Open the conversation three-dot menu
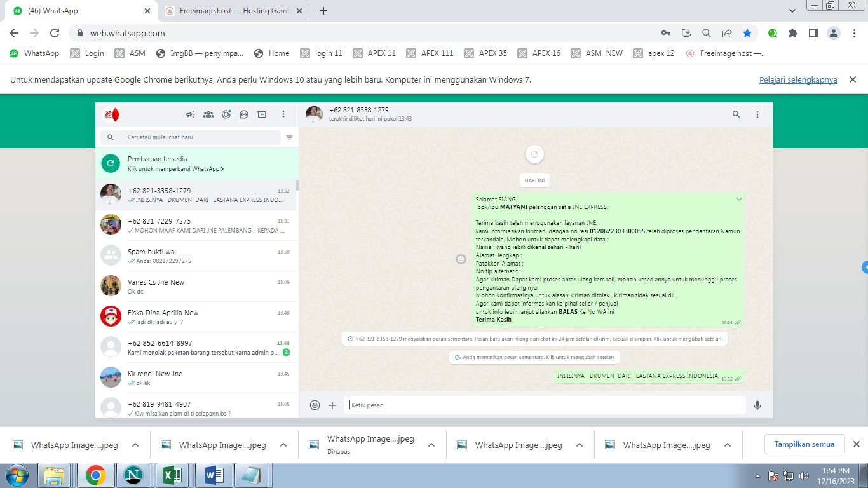The width and height of the screenshot is (868, 488). (757, 114)
